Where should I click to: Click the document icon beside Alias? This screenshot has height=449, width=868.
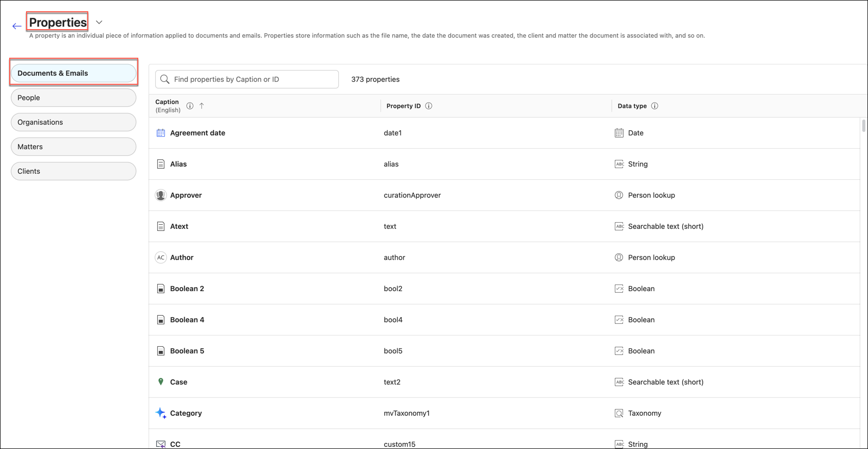[x=161, y=164]
